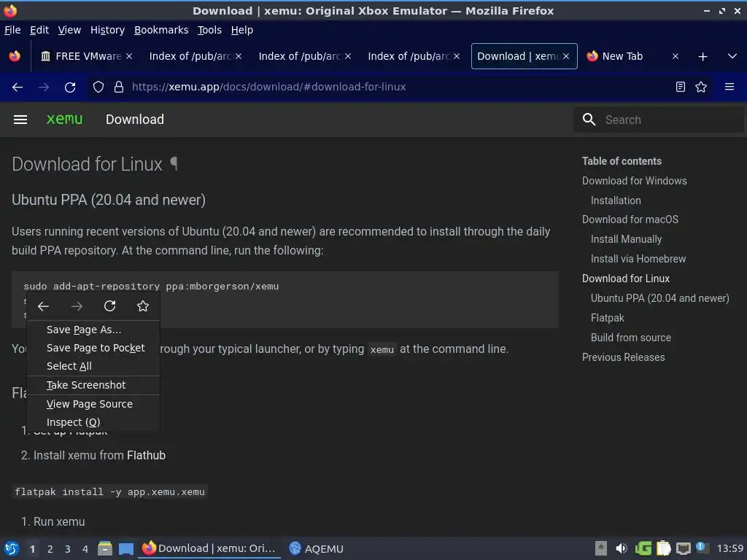
Task: Go to Install via Homebrew in contents
Action: click(x=638, y=259)
